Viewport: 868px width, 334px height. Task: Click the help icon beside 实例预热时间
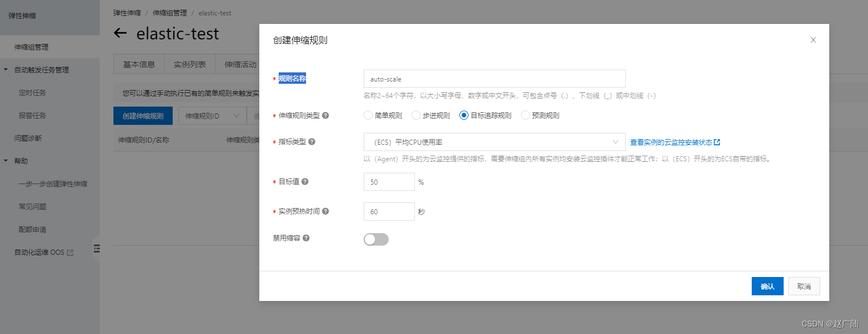pyautogui.click(x=325, y=211)
